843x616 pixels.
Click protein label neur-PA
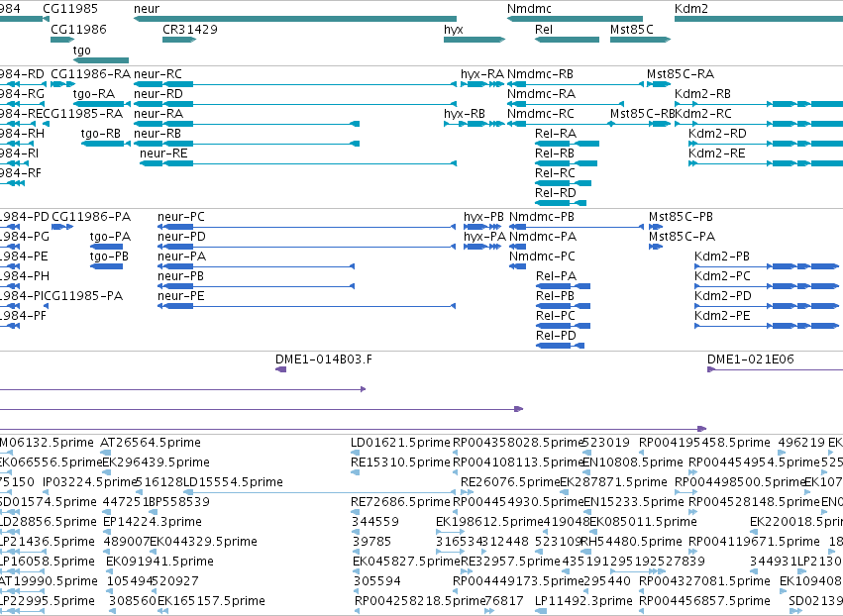[x=181, y=257]
